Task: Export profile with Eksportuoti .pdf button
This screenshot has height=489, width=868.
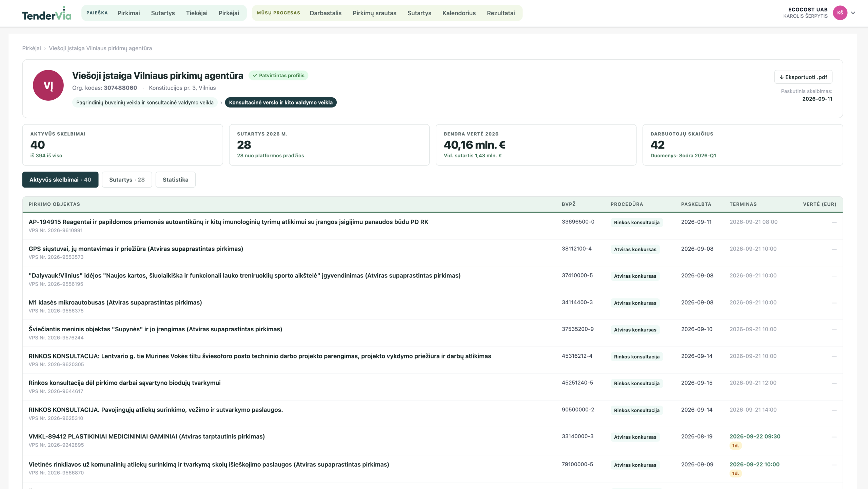Action: [803, 77]
